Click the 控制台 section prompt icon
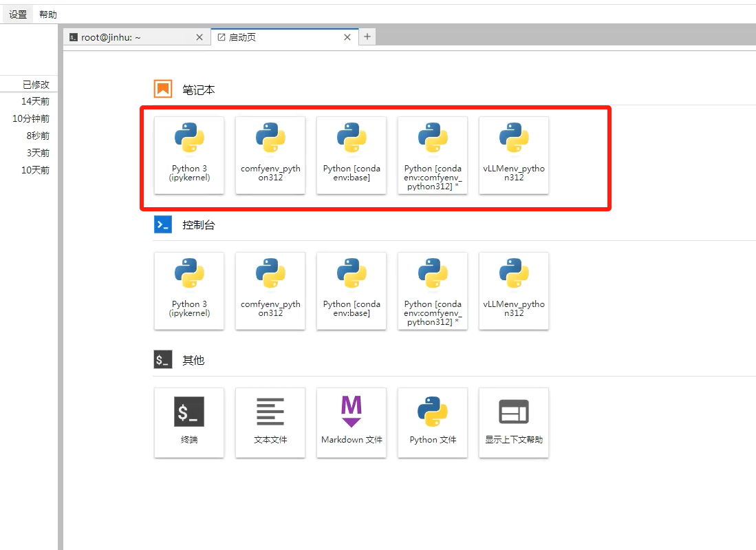The width and height of the screenshot is (756, 550). (x=163, y=224)
